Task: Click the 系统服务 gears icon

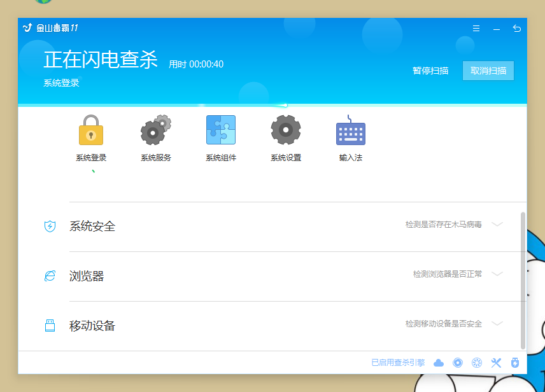Action: [156, 130]
